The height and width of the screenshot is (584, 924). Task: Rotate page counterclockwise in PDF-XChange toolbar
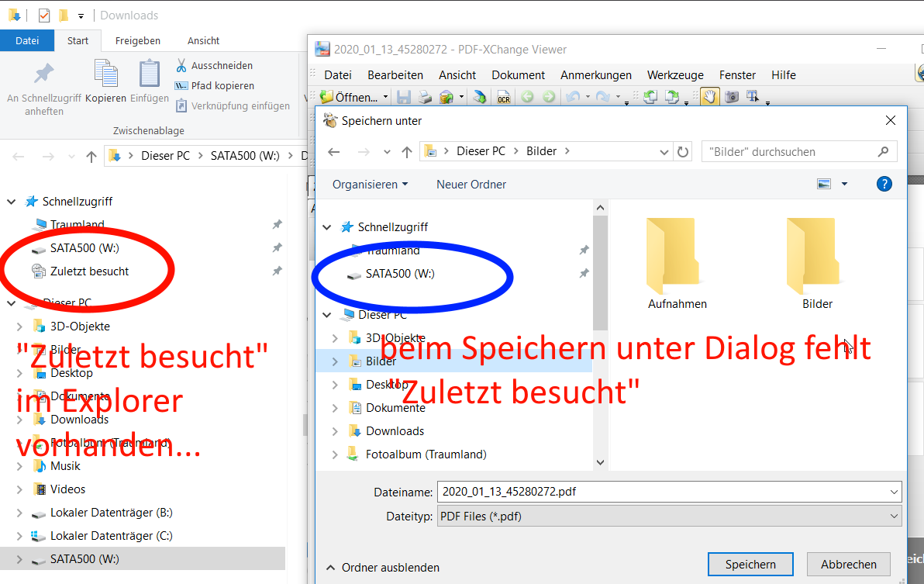pyautogui.click(x=650, y=97)
